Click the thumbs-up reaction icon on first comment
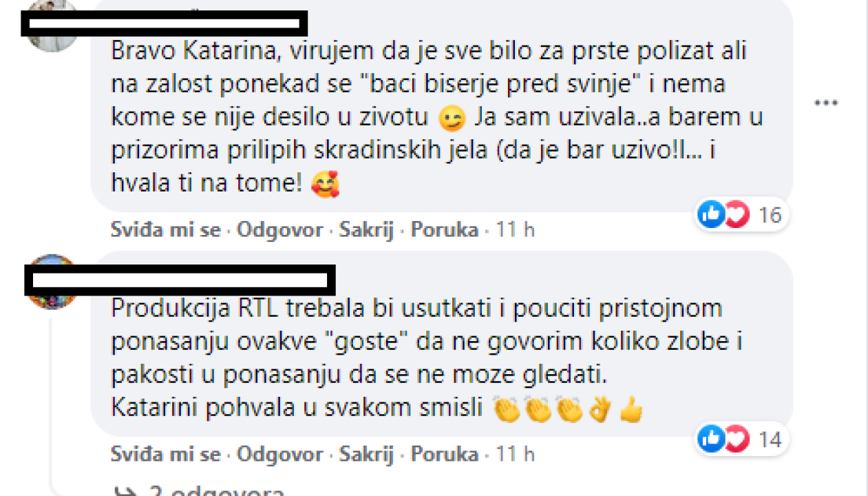The width and height of the screenshot is (868, 496). tap(711, 214)
